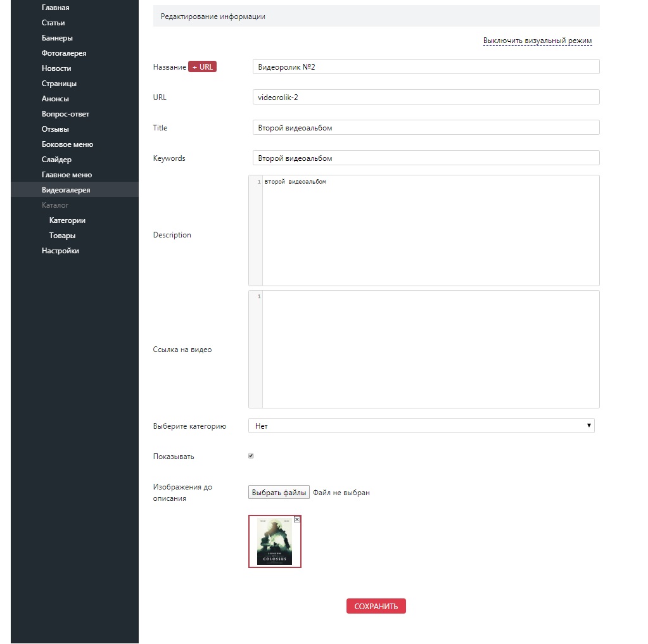Toggle the Показывать checkbox
This screenshot has width=648, height=644.
click(x=251, y=456)
